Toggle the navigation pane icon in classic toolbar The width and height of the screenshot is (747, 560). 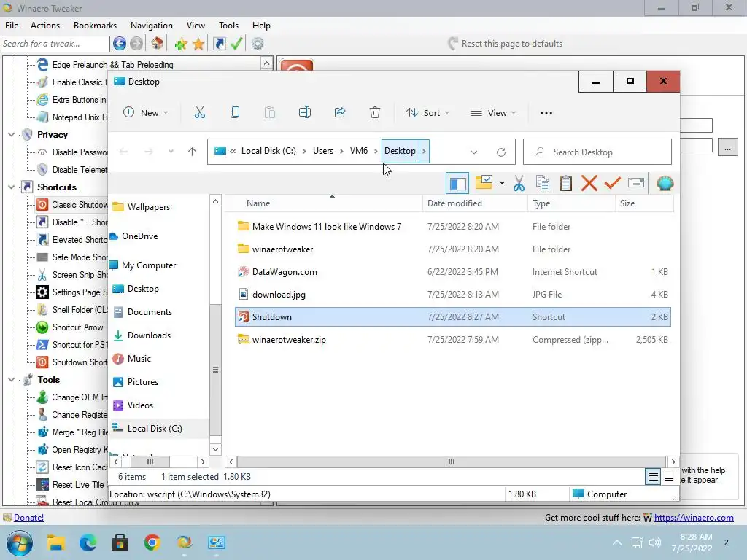point(457,183)
